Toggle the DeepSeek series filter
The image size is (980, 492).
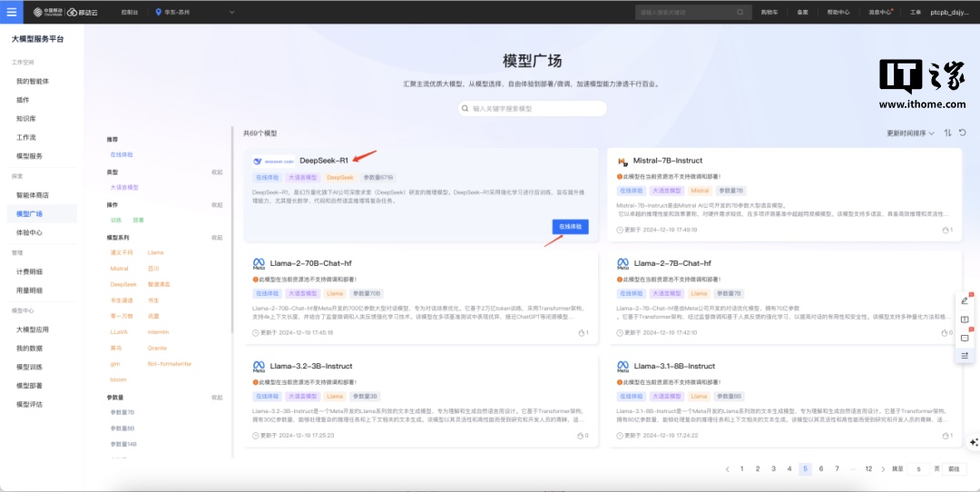pos(123,284)
